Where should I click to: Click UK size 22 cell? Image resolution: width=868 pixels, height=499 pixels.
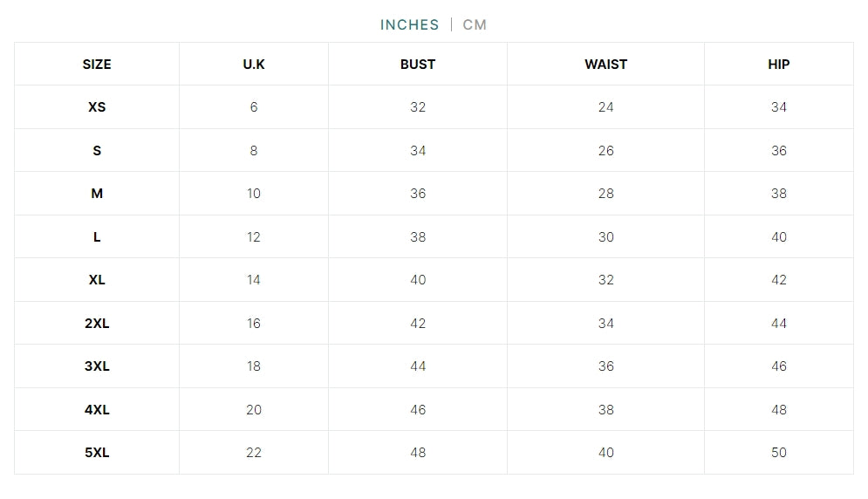pyautogui.click(x=254, y=453)
